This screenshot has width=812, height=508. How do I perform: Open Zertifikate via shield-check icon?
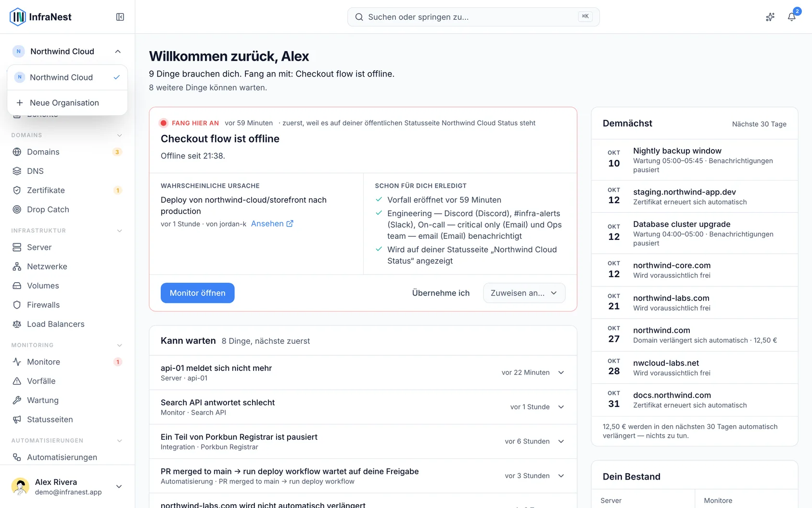tap(17, 190)
